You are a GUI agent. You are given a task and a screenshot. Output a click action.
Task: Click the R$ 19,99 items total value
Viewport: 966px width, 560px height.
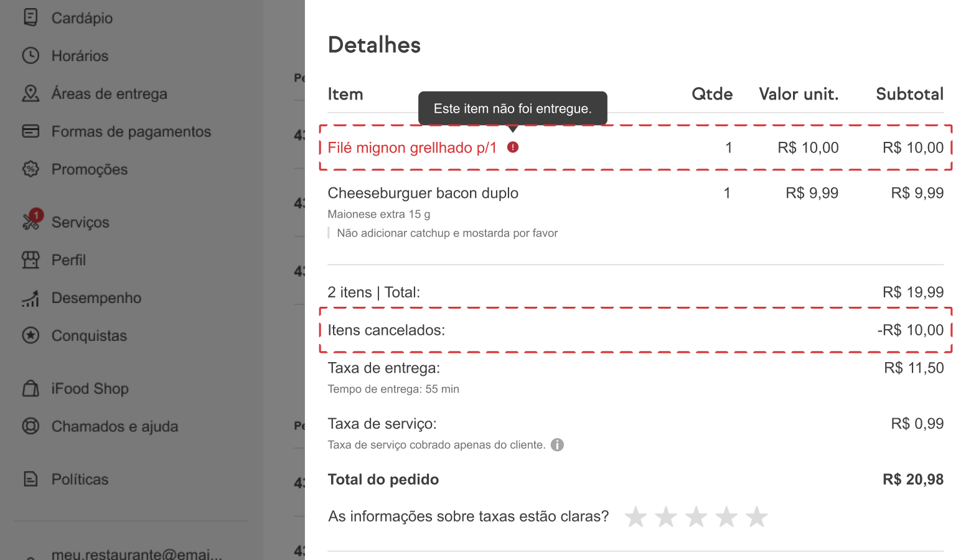pos(913,292)
